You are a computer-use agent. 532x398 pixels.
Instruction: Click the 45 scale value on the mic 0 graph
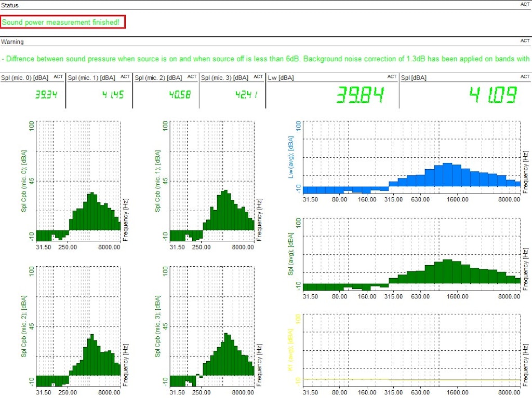point(32,181)
